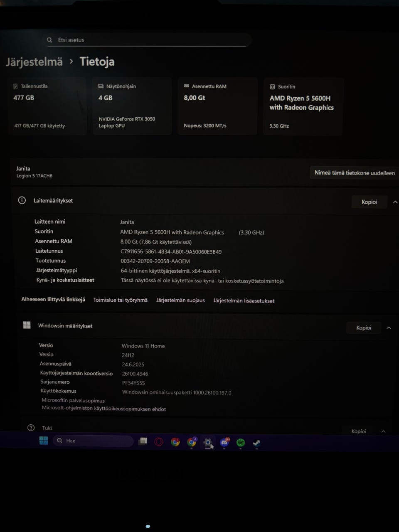The height and width of the screenshot is (532, 399).
Task: Select NVIDIA GeForce RTX 3050 Laptop GPU text
Action: click(x=127, y=122)
